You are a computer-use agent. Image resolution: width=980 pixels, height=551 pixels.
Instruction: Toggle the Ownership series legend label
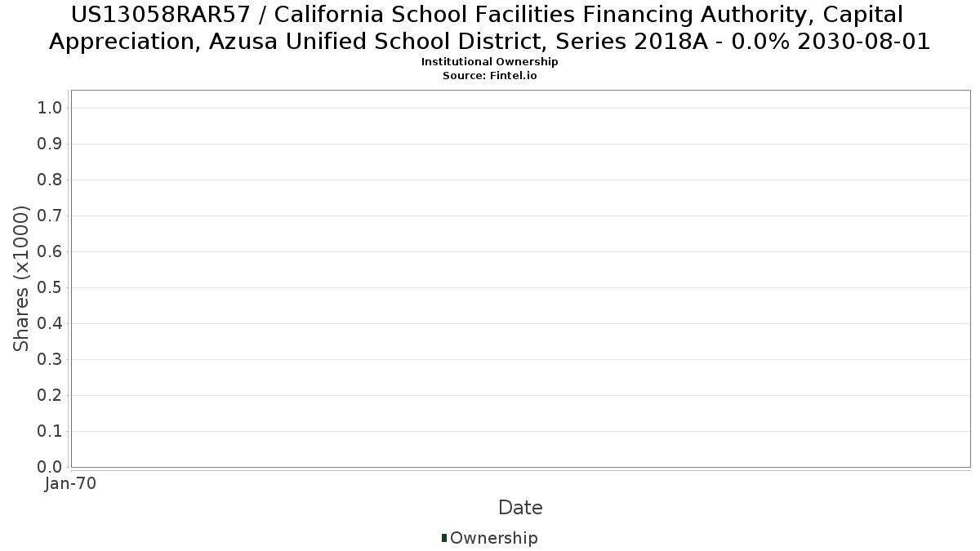(x=493, y=538)
